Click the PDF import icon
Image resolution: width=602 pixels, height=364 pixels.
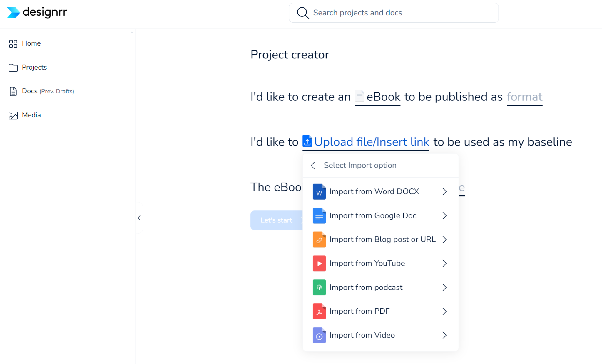(x=319, y=311)
